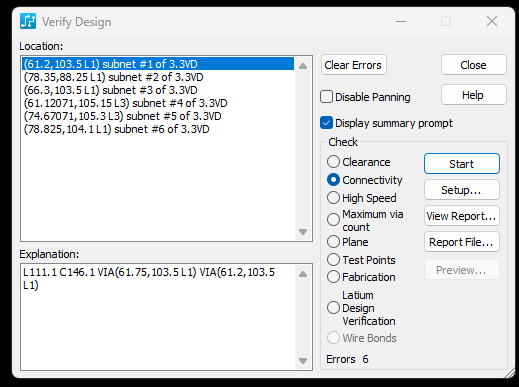Click Location list scroll up arrow

303,66
